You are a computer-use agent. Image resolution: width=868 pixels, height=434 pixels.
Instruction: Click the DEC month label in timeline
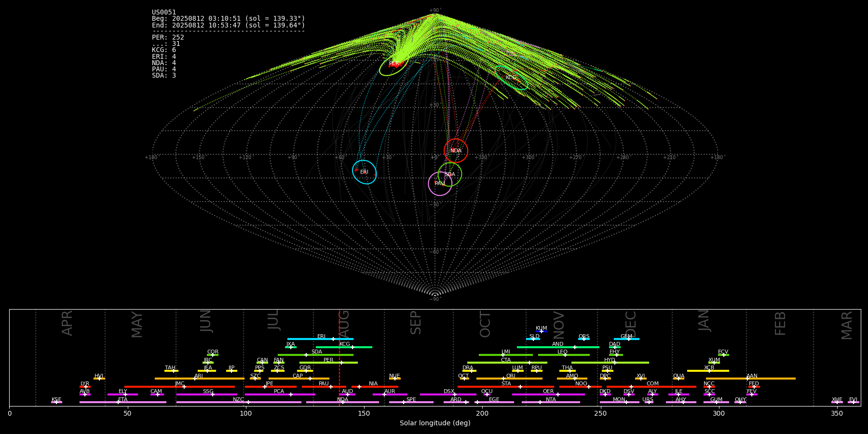tap(631, 324)
